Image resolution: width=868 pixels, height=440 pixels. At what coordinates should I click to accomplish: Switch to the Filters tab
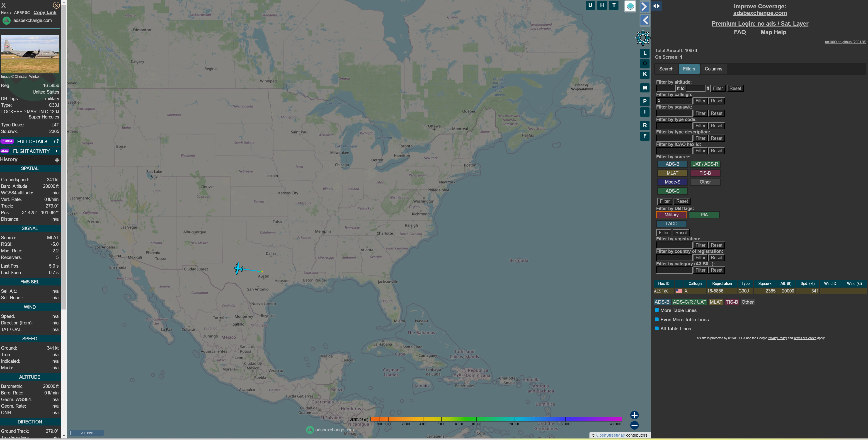pyautogui.click(x=689, y=69)
